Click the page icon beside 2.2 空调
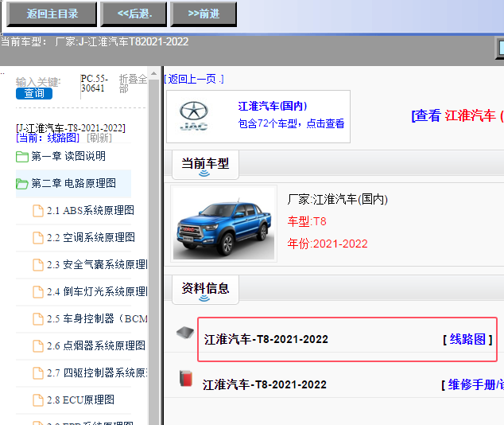This screenshot has height=425, width=504. [38, 238]
